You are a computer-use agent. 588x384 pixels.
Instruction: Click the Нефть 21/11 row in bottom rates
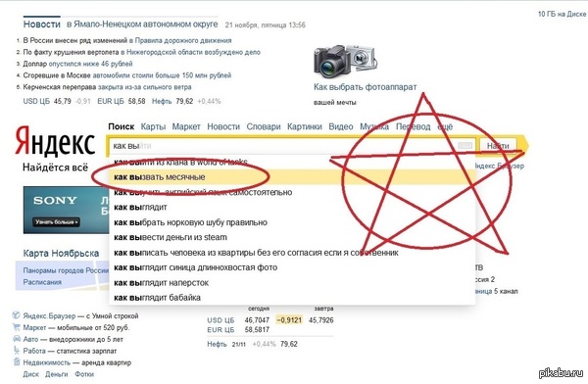tap(252, 344)
